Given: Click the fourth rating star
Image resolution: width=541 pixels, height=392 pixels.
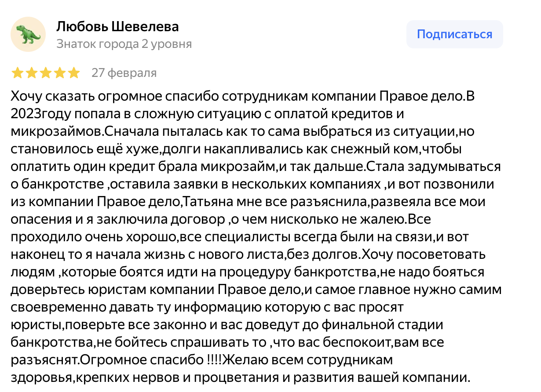Looking at the screenshot, I should coord(60,73).
